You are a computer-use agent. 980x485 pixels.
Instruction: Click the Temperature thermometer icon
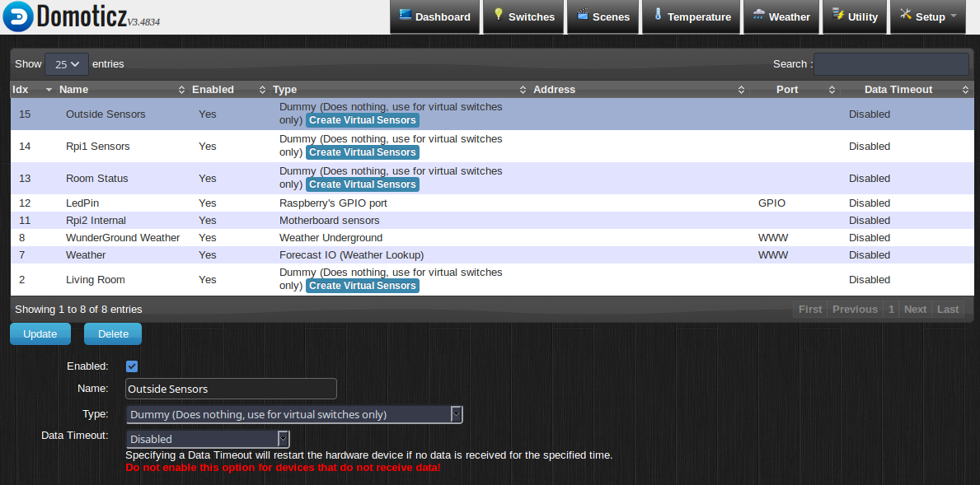658,14
